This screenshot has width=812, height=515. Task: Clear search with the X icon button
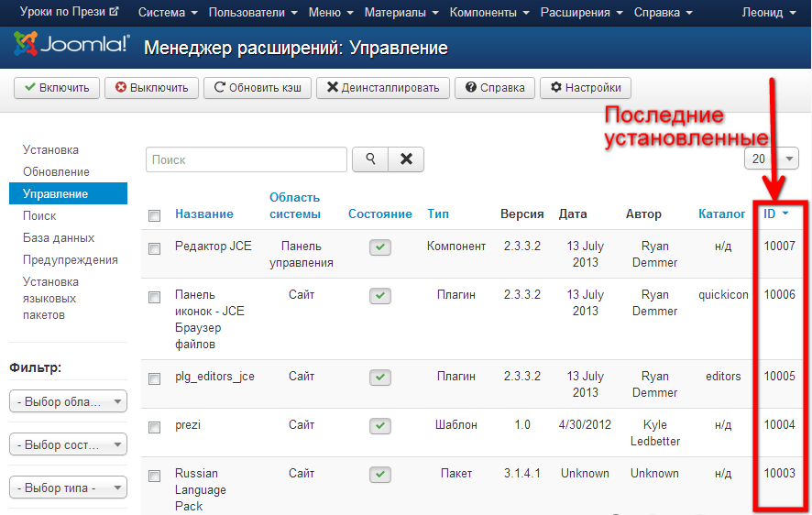[406, 159]
